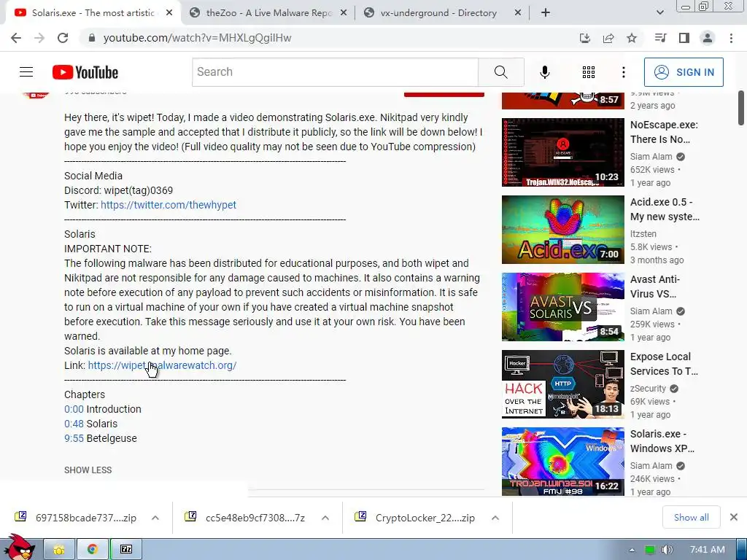Click the Acid.exe 0.5 video title

(665, 209)
